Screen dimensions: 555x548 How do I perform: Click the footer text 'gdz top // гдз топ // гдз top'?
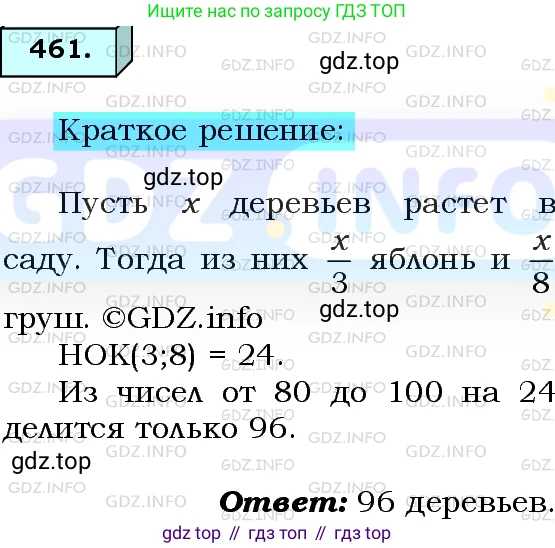(276, 533)
